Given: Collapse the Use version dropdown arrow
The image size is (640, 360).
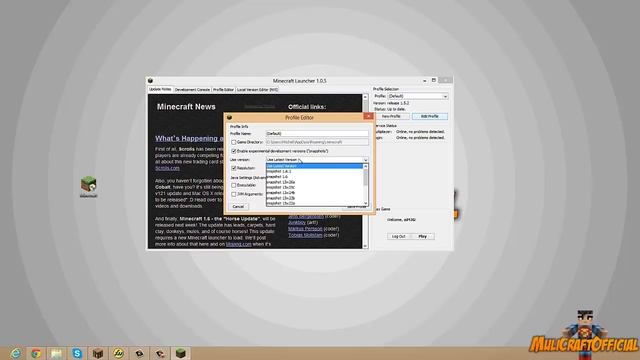Looking at the screenshot, I should pos(365,160).
